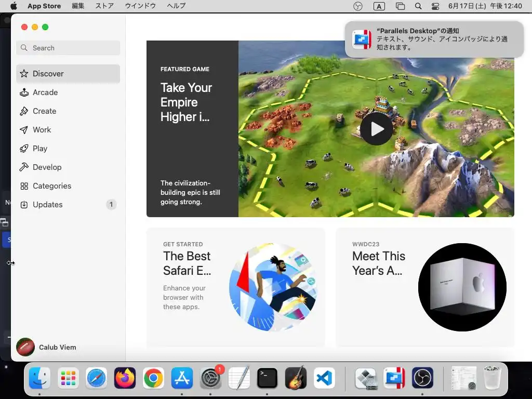Image resolution: width=532 pixels, height=399 pixels.
Task: Open the 編集 menu
Action: point(78,6)
